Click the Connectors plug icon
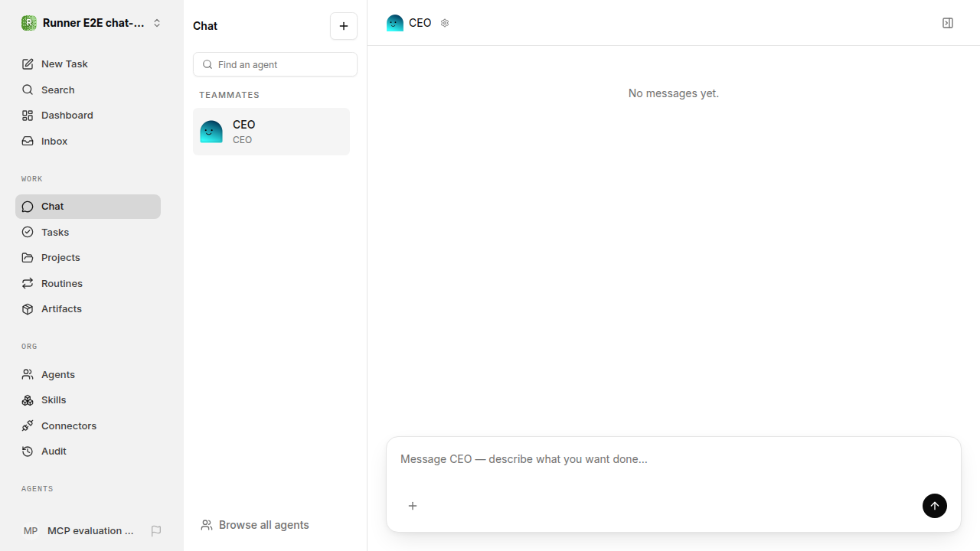Image resolution: width=980 pixels, height=551 pixels. pos(28,425)
